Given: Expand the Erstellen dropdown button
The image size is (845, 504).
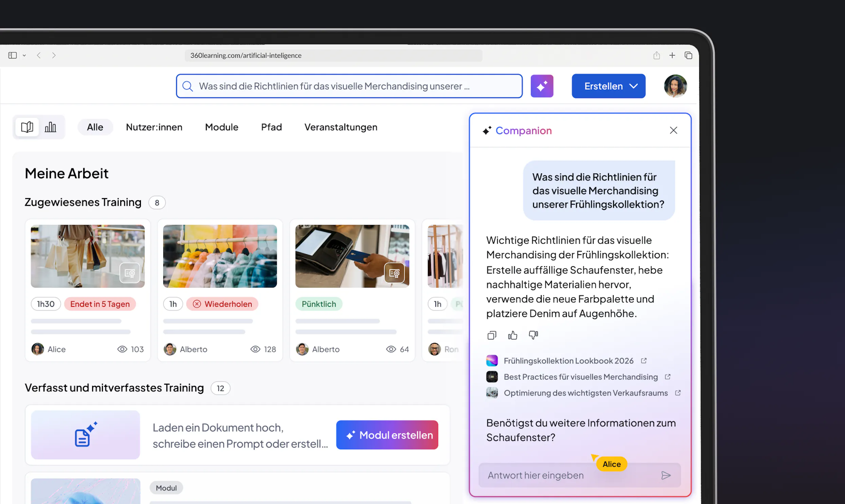Looking at the screenshot, I should (x=608, y=86).
